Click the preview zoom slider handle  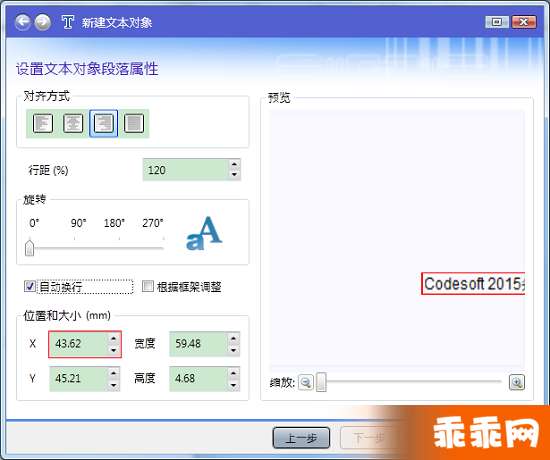tap(321, 382)
